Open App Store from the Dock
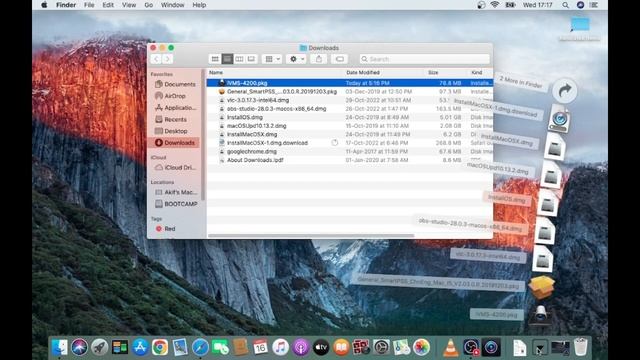 click(140, 347)
